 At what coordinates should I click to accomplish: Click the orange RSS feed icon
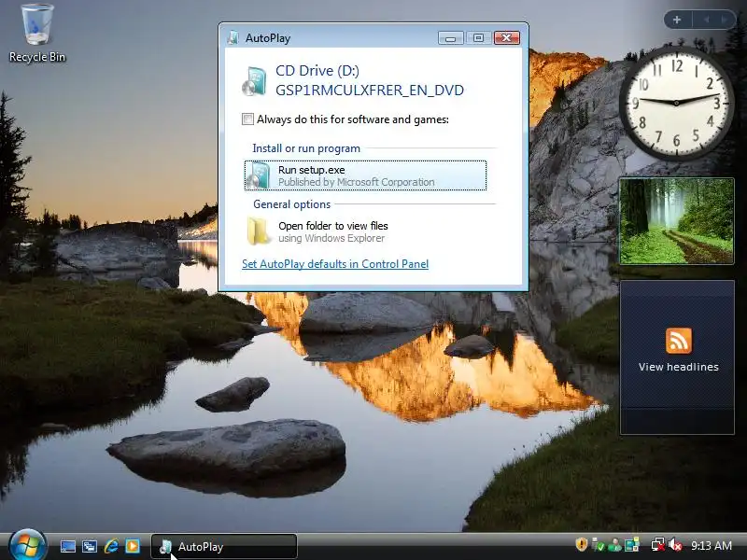pyautogui.click(x=679, y=340)
